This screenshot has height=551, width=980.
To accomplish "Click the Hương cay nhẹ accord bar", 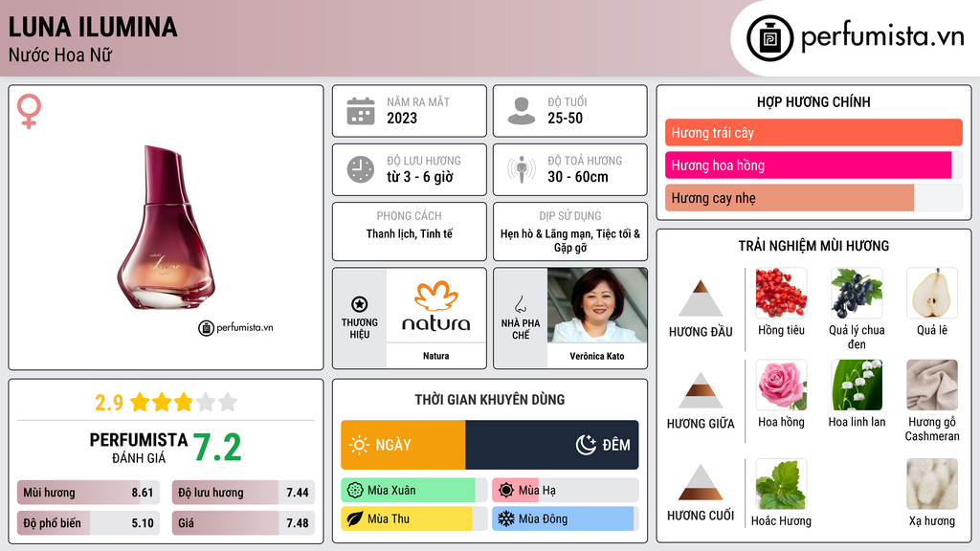I will (813, 197).
